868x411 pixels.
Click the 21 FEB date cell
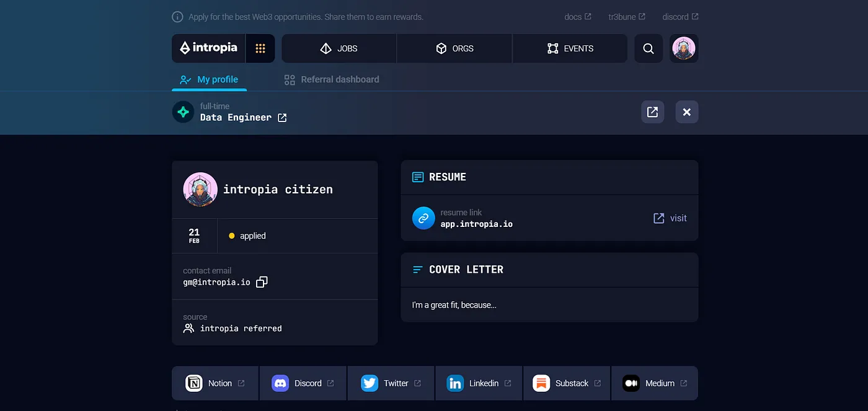(x=194, y=236)
